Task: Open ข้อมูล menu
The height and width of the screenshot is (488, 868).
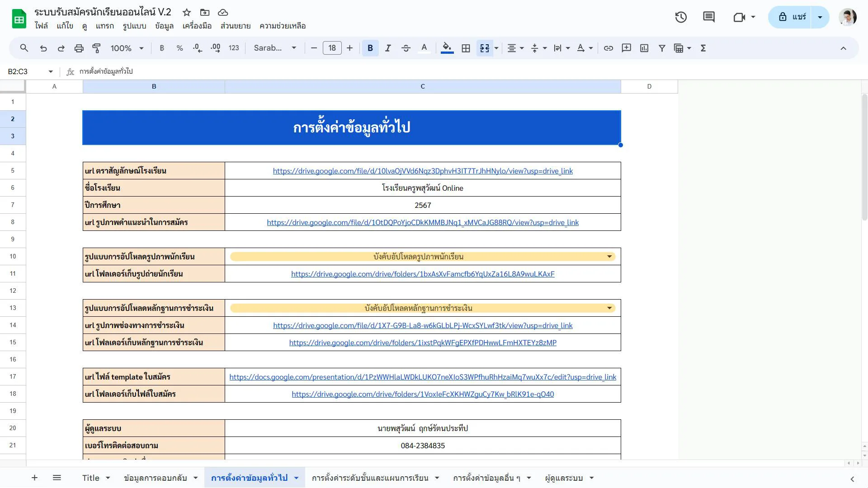Action: tap(164, 26)
